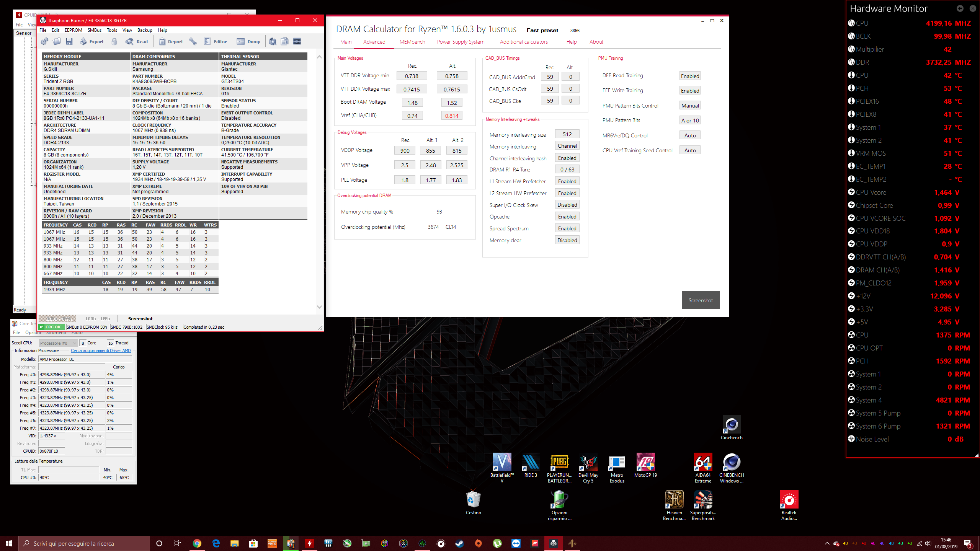Click the gears settings icon in Thaiphoon toolbar
Screen dimensions: 980x551
(x=44, y=41)
